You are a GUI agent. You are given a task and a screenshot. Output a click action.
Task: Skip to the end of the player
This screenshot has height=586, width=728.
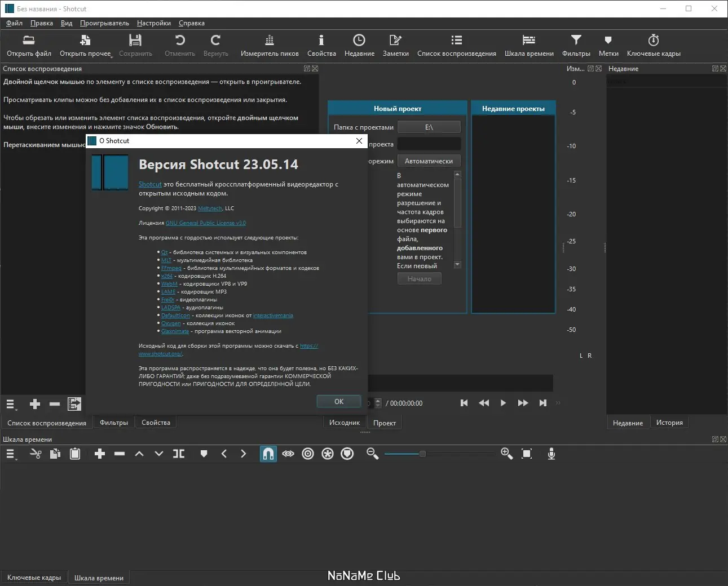[542, 403]
